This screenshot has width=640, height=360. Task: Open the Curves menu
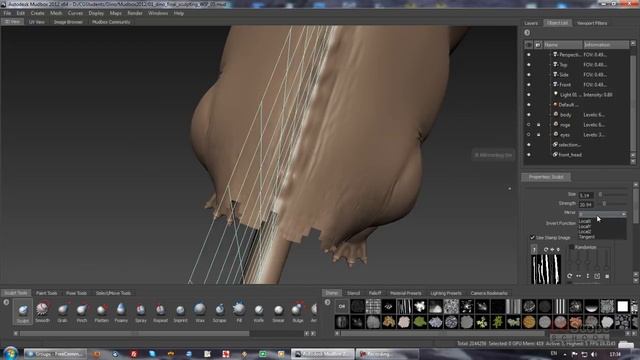75,13
